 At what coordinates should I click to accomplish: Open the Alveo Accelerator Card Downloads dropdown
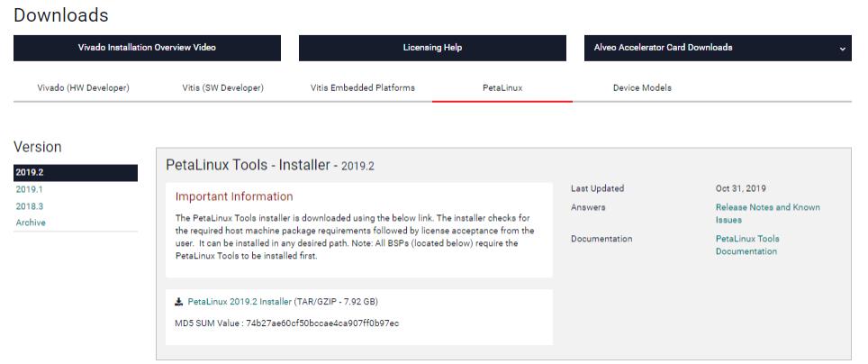(x=718, y=48)
